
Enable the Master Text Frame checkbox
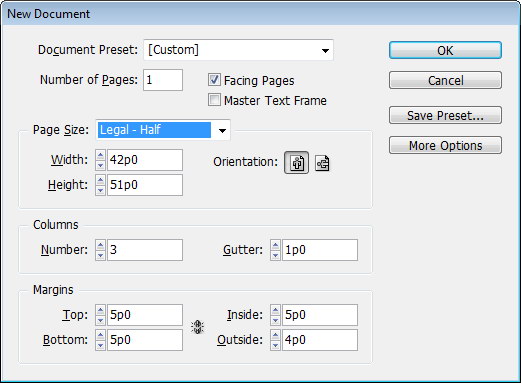(214, 100)
